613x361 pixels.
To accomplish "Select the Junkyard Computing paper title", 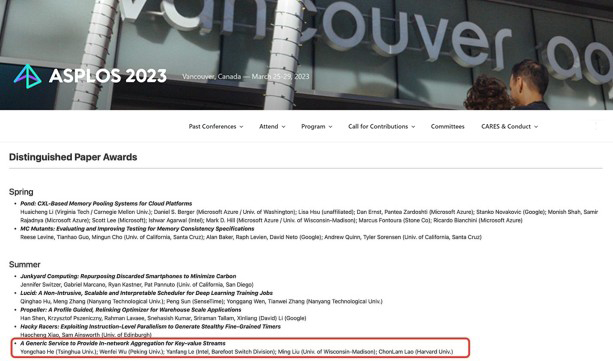I will [x=128, y=276].
